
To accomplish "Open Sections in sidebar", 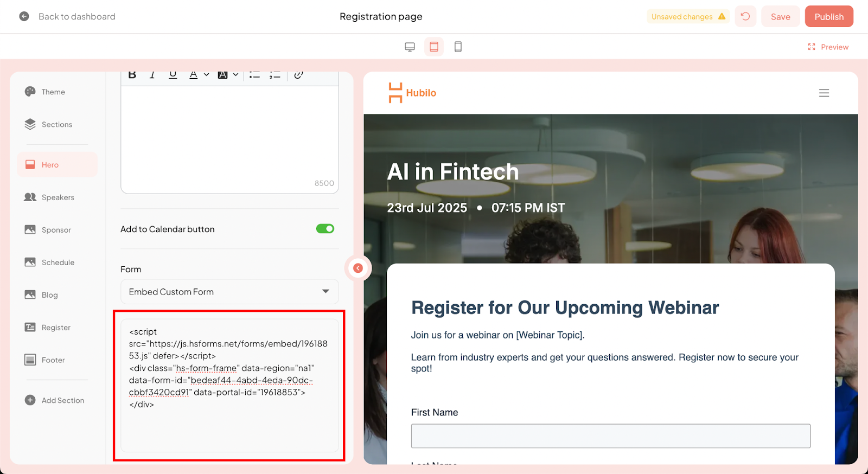I will coord(56,124).
